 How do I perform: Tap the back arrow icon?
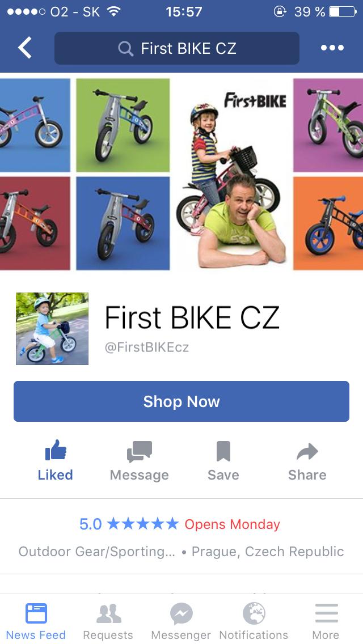click(x=24, y=48)
